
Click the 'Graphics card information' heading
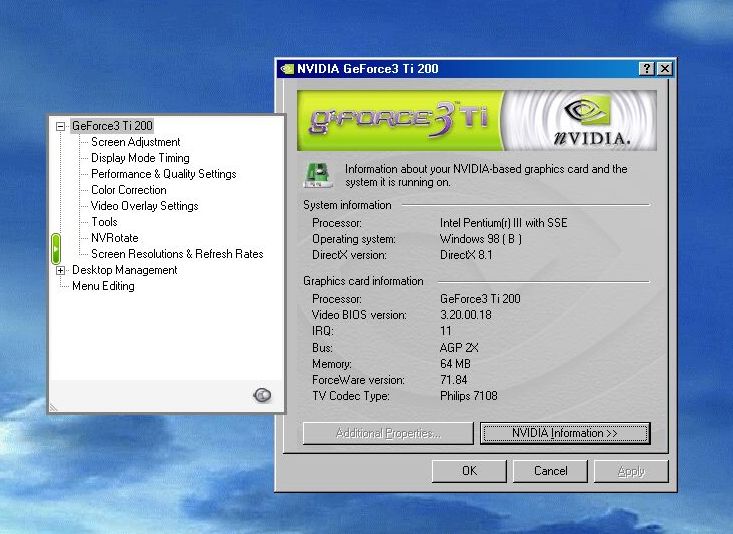pyautogui.click(x=363, y=281)
